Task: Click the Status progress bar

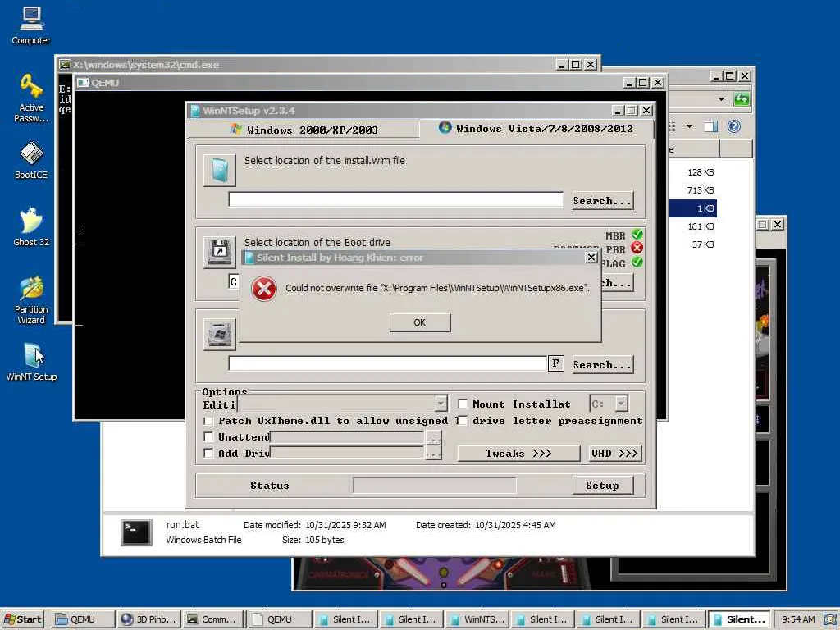Action: tap(435, 486)
